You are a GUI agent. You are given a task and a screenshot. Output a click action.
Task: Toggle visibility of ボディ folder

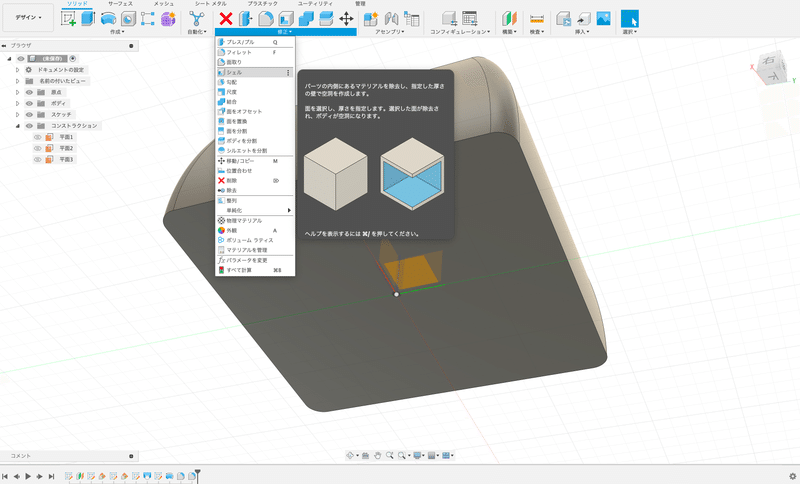(29, 104)
